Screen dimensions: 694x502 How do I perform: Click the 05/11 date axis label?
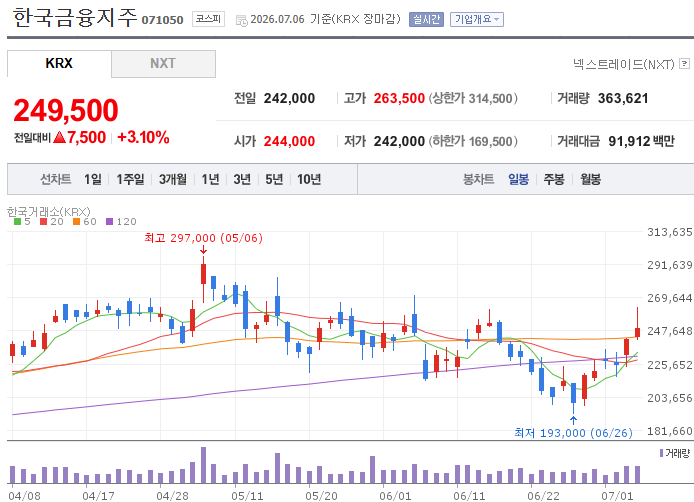(247, 496)
